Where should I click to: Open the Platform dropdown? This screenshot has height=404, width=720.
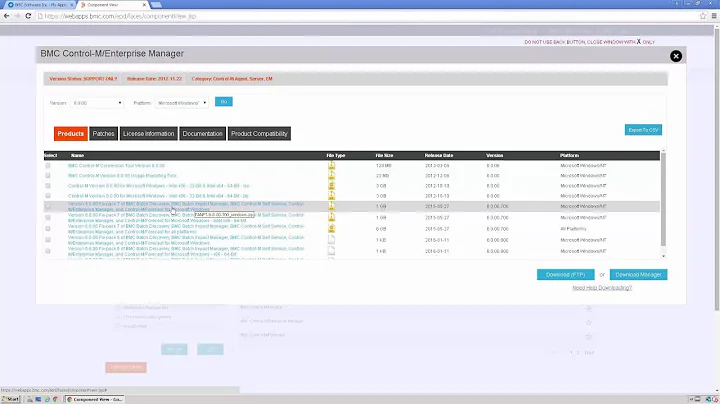(x=182, y=103)
